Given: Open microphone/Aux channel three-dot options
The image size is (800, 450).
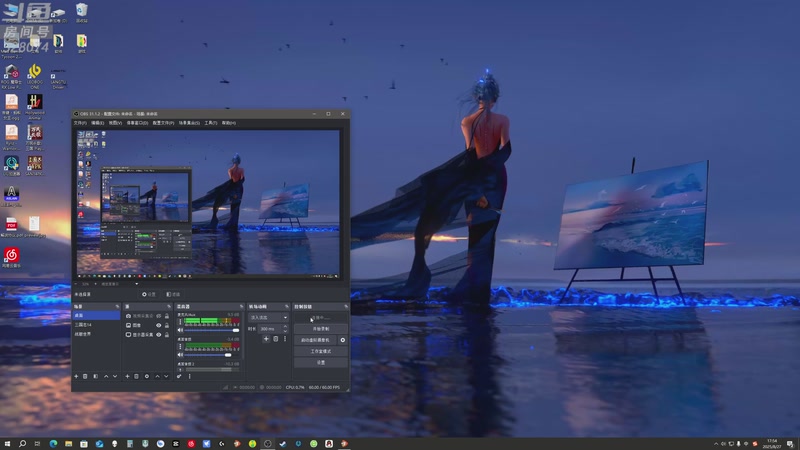Looking at the screenshot, I should pyautogui.click(x=180, y=321).
